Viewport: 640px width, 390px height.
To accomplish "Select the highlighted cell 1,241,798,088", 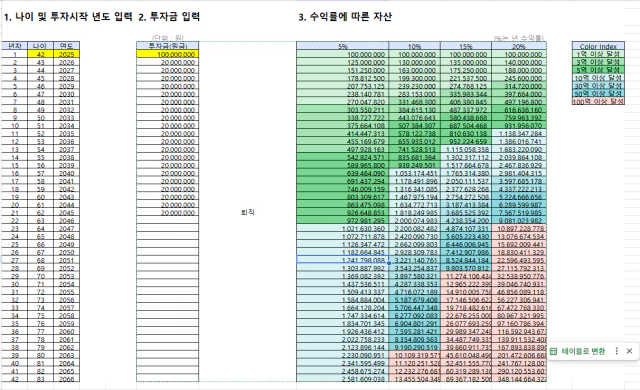I will 342,260.
